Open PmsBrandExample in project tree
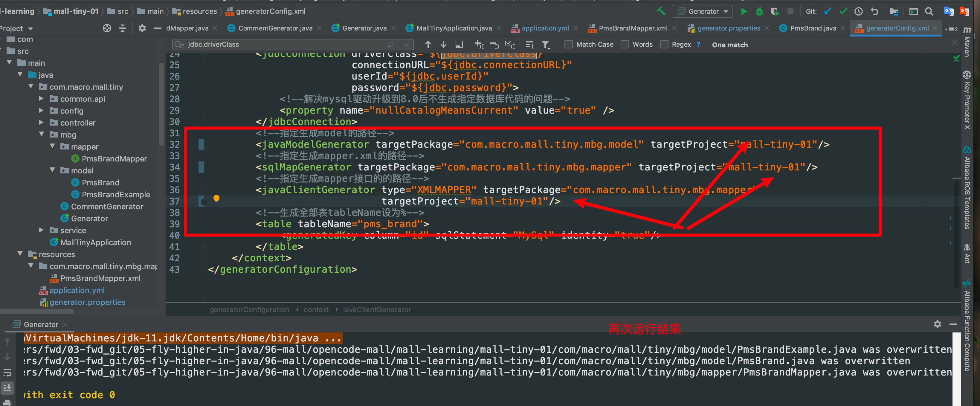This screenshot has height=406, width=980. click(x=116, y=194)
